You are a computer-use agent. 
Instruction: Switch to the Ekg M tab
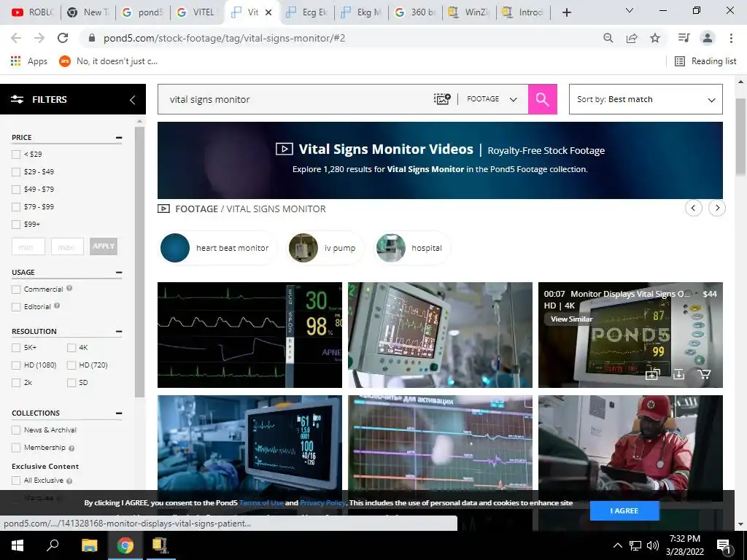point(361,12)
